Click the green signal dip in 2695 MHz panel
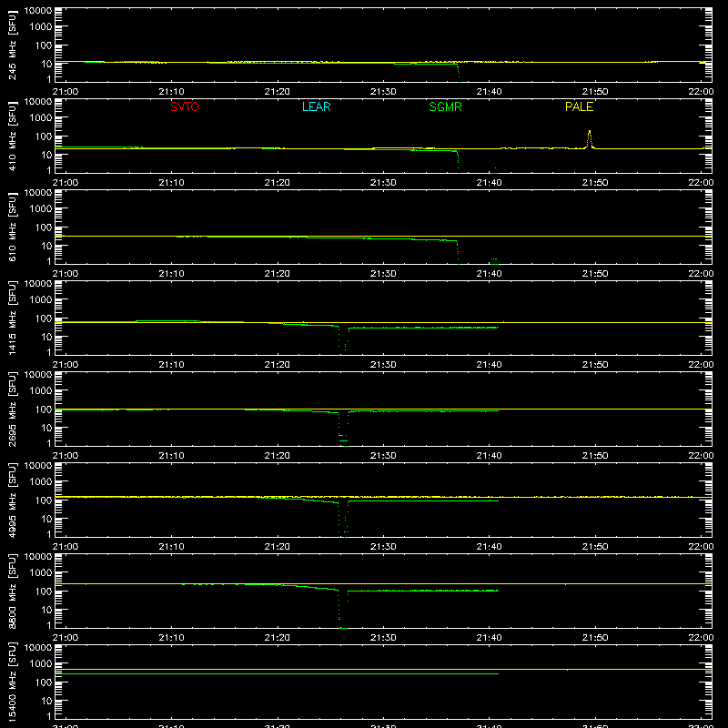 coord(343,429)
